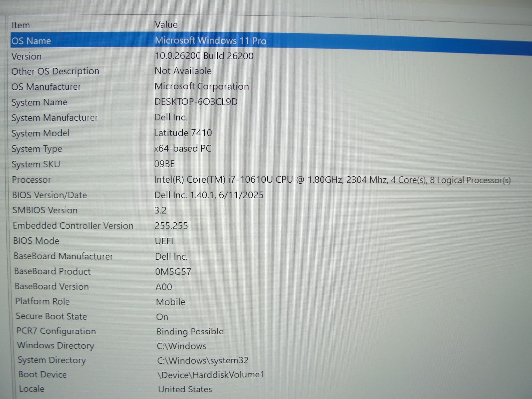Click the United States value
This screenshot has width=532, height=399.
185,389
